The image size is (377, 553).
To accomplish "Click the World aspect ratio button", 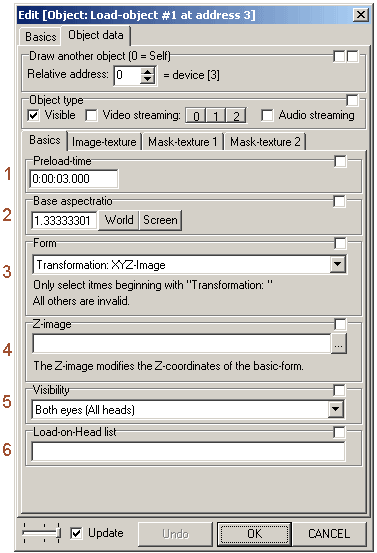I will [x=119, y=220].
